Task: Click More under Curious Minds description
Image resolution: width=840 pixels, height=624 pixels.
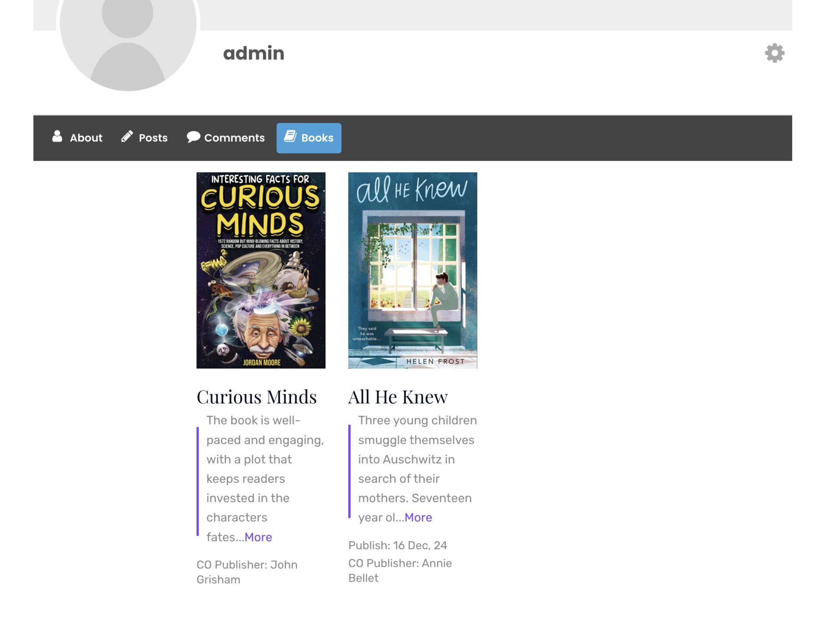Action: tap(258, 537)
